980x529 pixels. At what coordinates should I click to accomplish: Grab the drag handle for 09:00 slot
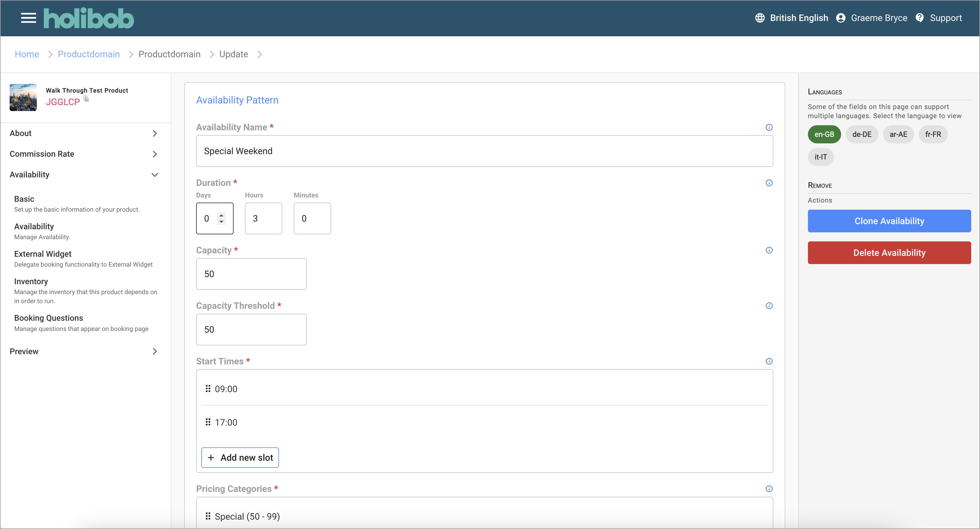[x=208, y=389]
